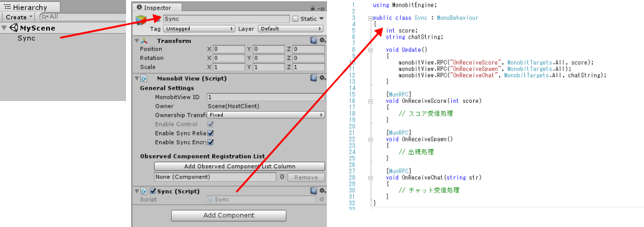
Task: Click object picker circle beside Script field
Action: 321,200
